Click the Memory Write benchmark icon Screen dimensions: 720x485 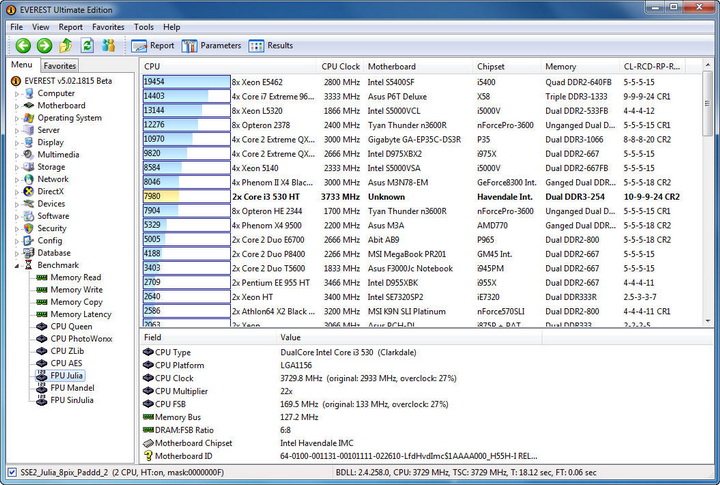(x=42, y=290)
